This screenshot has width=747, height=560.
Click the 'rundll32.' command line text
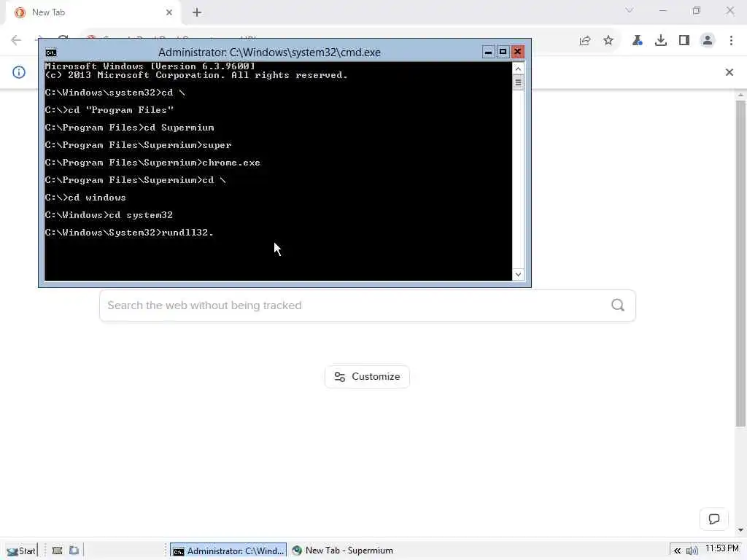[x=187, y=233]
